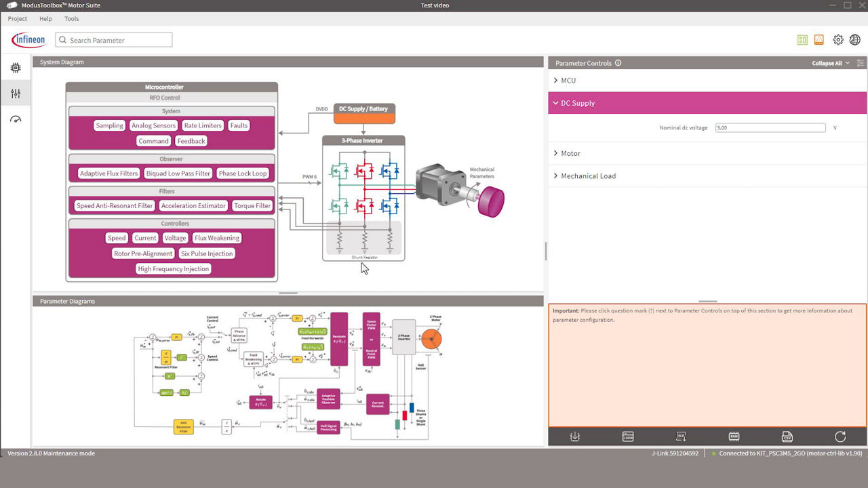Open the chip configuration view in sidebar
This screenshot has width=868, height=488.
16,68
